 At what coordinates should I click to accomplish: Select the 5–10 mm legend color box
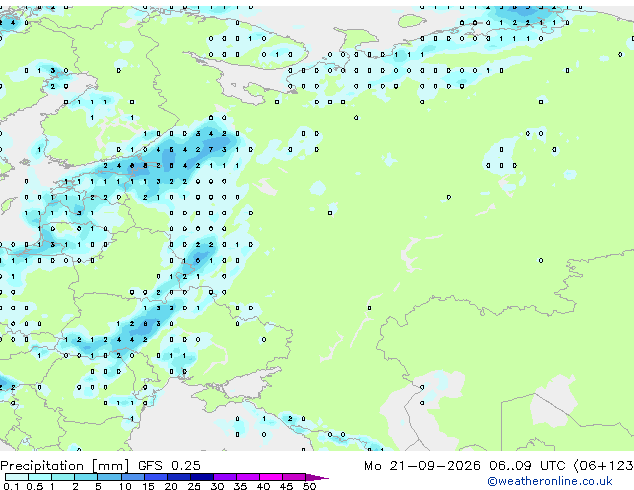(x=109, y=477)
